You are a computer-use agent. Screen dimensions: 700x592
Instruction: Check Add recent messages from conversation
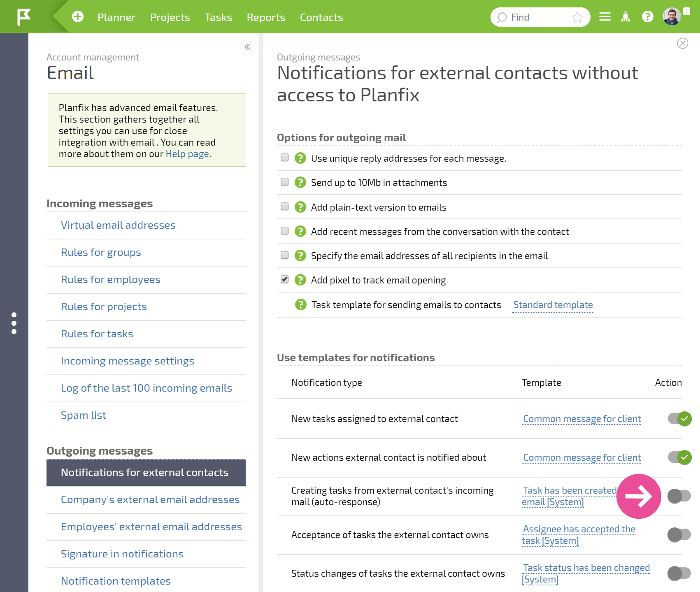284,231
